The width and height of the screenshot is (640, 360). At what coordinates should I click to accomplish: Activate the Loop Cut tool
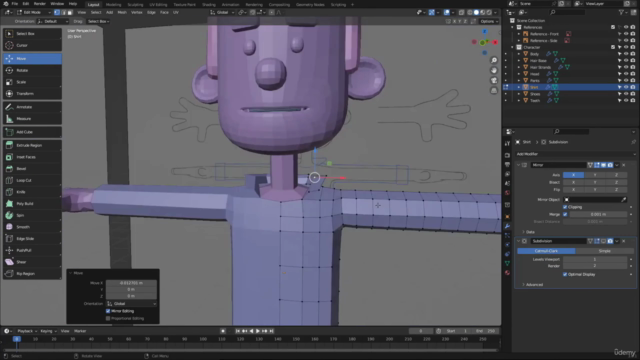[32, 180]
